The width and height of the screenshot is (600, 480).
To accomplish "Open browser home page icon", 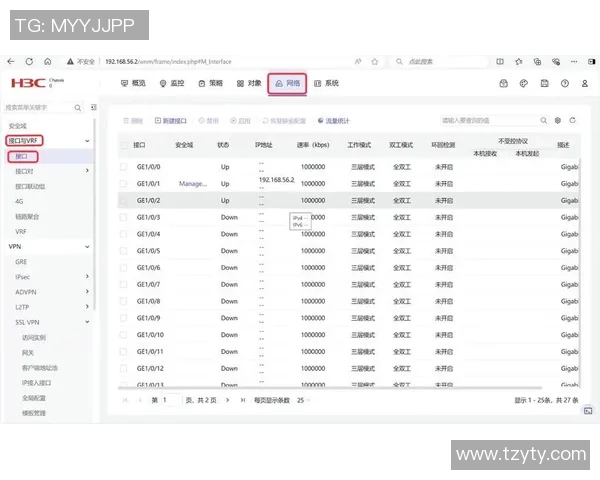I will [x=48, y=61].
